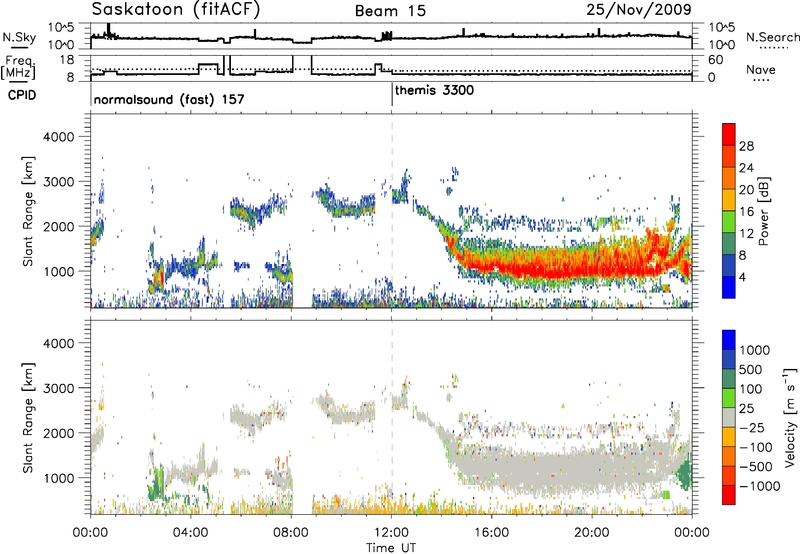
Task: Click the 16 tick on Power colorbar
Action: tap(746, 212)
